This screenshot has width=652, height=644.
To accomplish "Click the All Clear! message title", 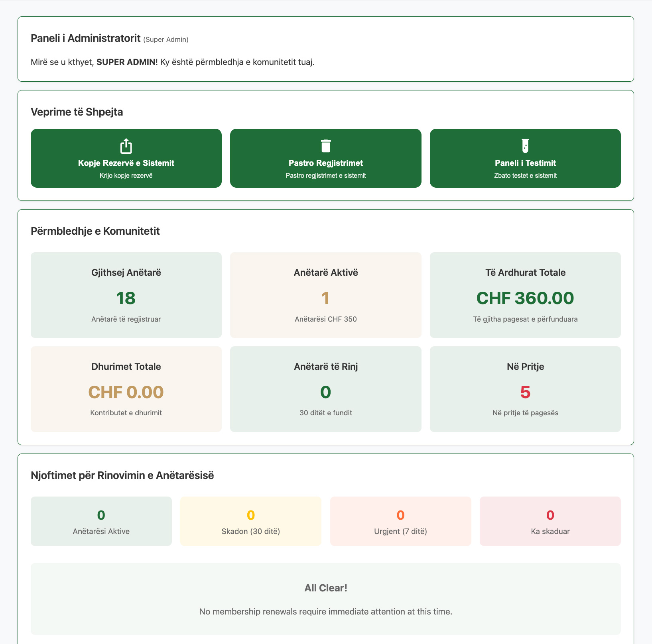I will click(326, 588).
